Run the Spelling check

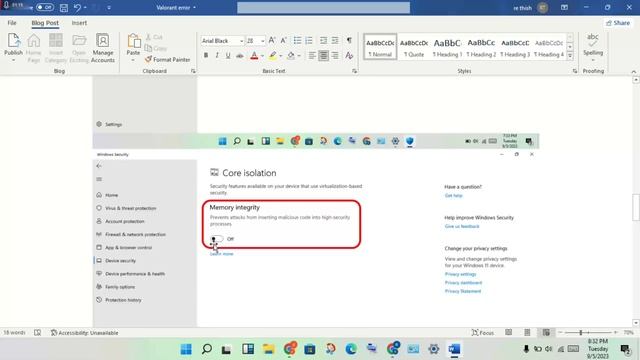pyautogui.click(x=593, y=46)
